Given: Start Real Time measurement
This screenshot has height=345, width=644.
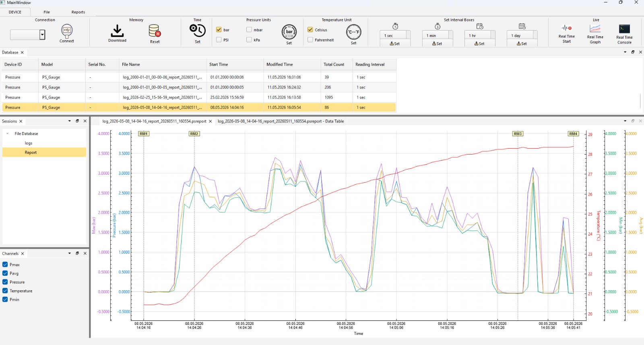Looking at the screenshot, I should [x=566, y=28].
